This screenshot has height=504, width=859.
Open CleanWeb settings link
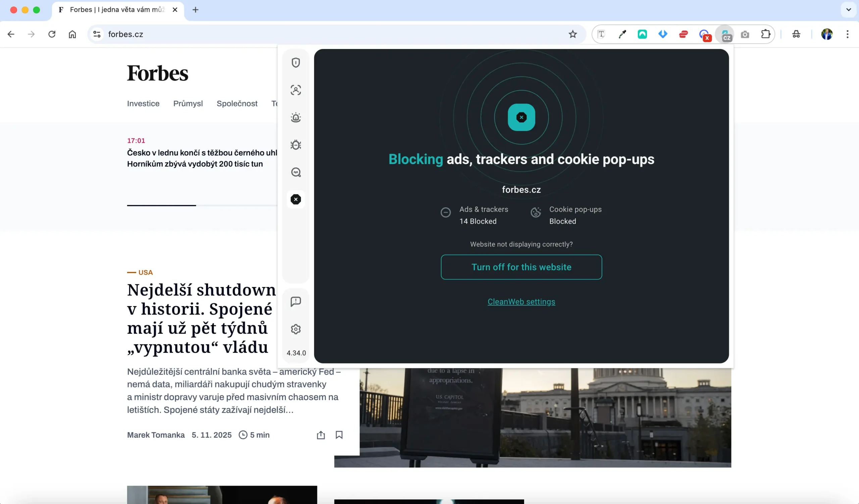point(521,302)
